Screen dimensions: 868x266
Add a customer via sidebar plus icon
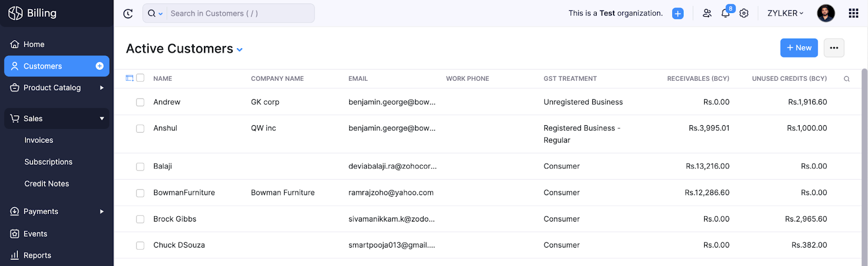pyautogui.click(x=100, y=66)
